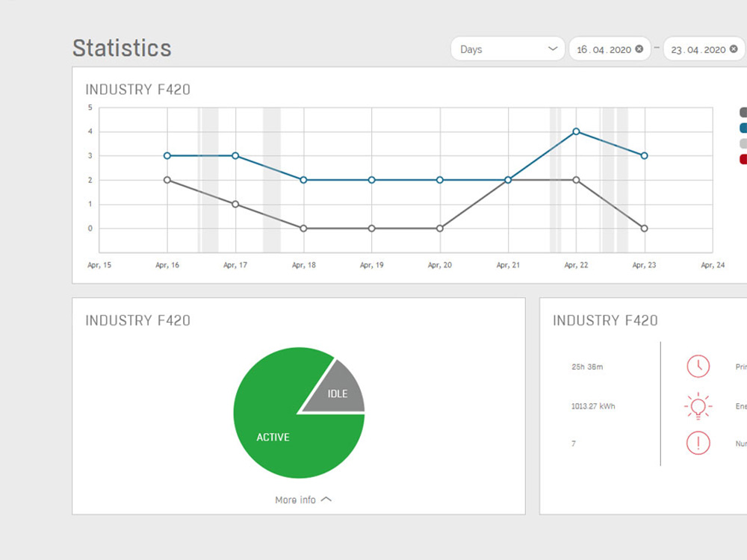Edit the 23.04.2020 end date field

tap(698, 49)
